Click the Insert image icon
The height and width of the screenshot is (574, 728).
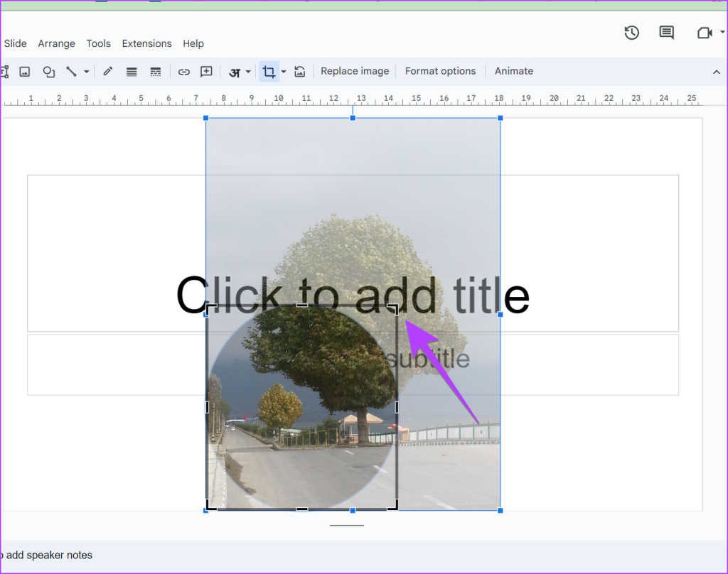point(25,71)
